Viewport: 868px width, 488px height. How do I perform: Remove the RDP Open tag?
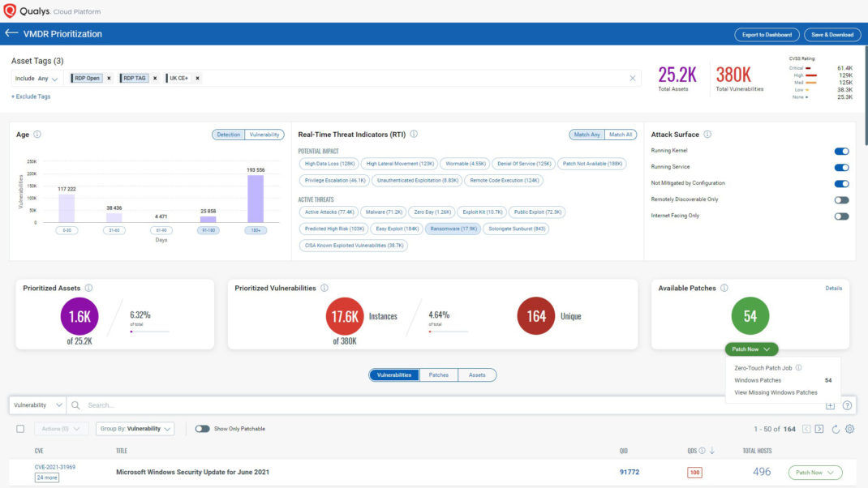(109, 78)
